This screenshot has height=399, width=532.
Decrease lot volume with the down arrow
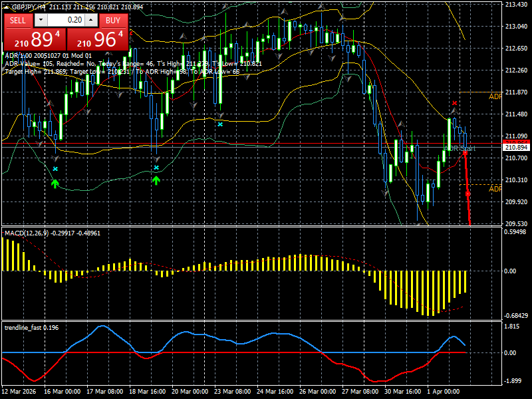click(41, 20)
